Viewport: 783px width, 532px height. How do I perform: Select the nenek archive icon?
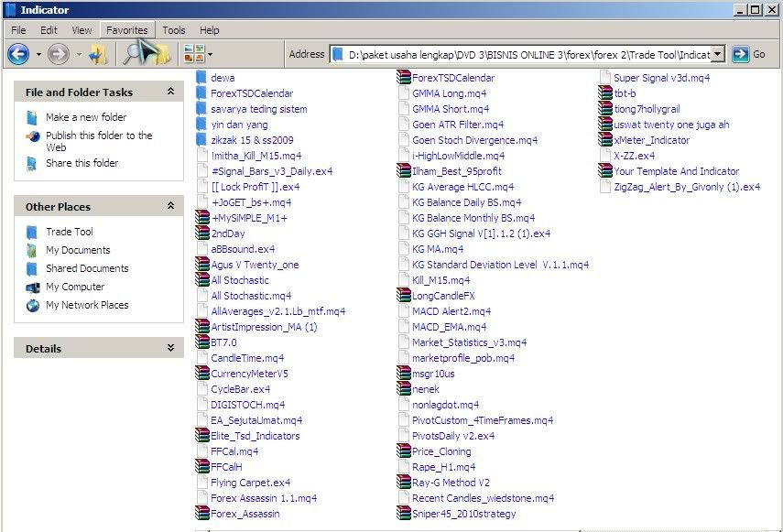click(404, 389)
